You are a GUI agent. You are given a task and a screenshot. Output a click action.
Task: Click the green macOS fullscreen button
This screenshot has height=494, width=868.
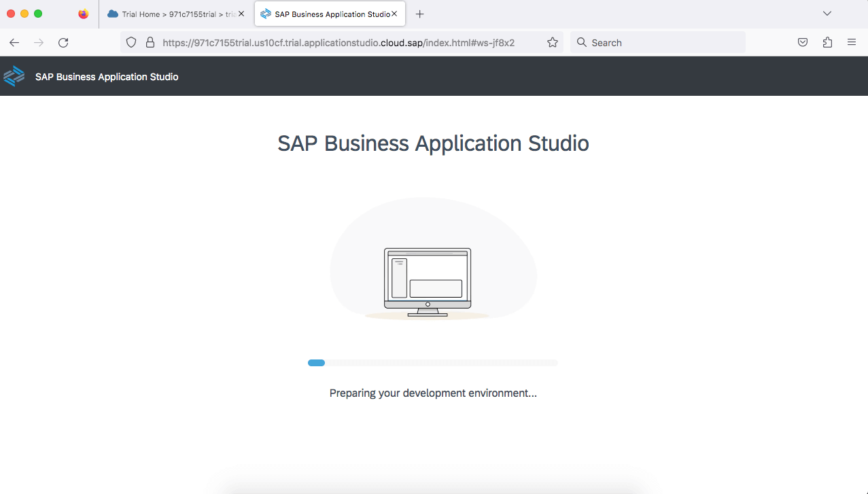(38, 14)
